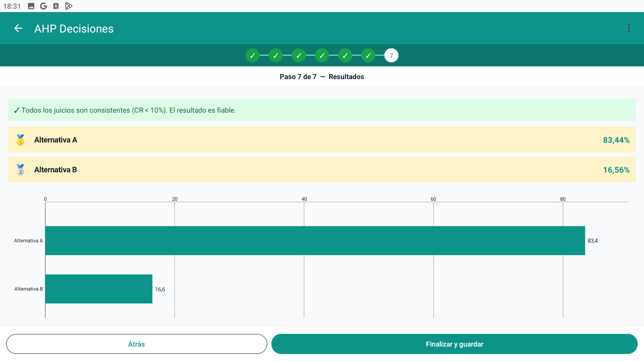The image size is (644, 362).
Task: Tap the back arrow in the header
Action: coord(18,28)
